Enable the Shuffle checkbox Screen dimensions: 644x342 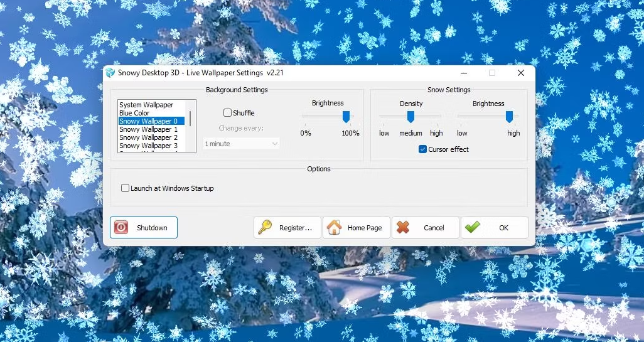coord(228,113)
